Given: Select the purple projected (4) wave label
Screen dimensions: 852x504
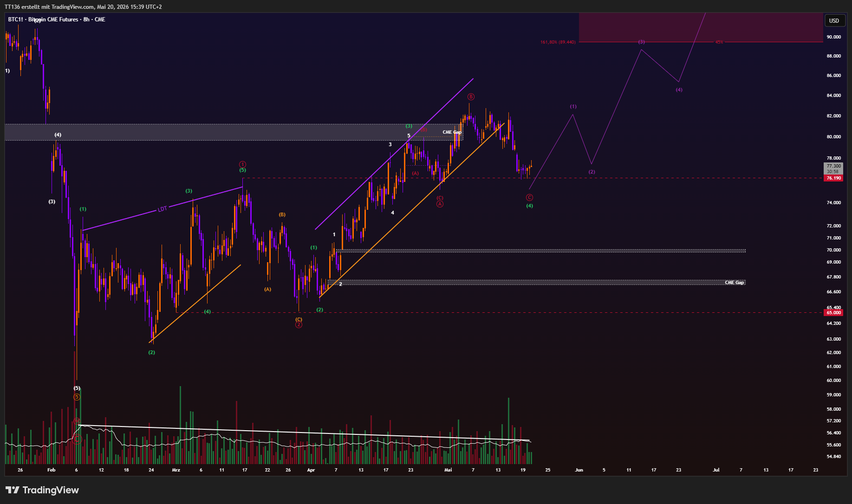Looking at the screenshot, I should click(x=679, y=90).
